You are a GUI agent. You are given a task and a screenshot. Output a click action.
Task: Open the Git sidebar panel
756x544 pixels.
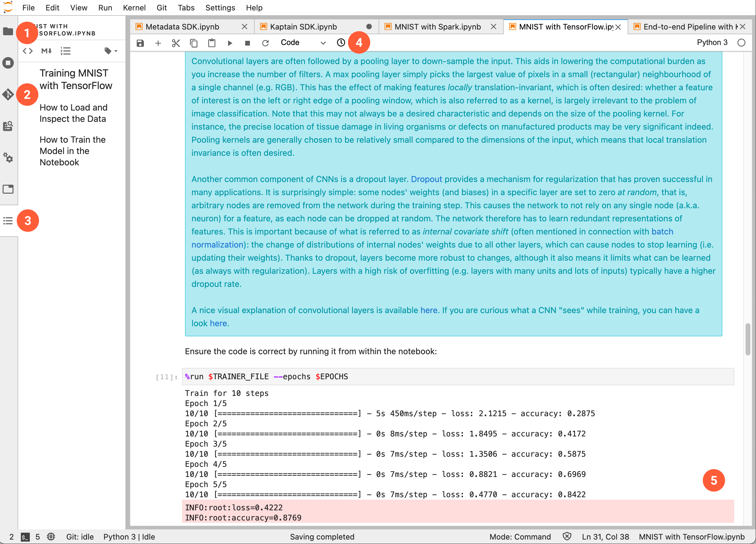8,94
